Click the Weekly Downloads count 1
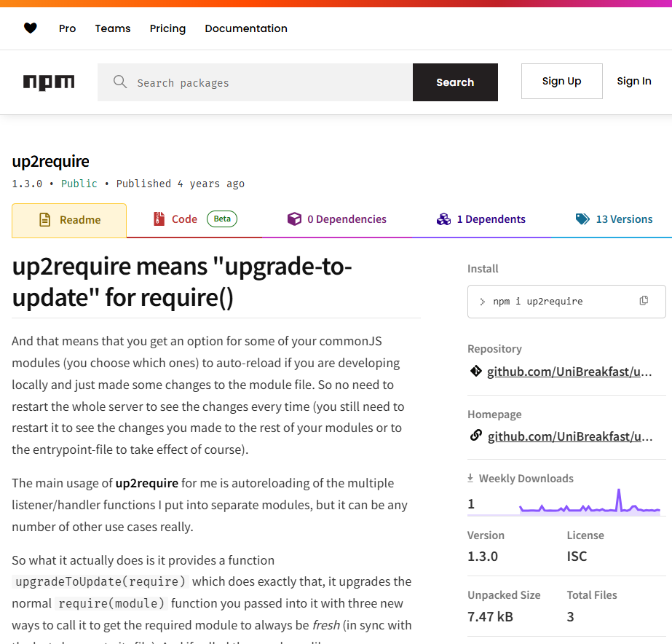This screenshot has width=672, height=644. pos(471,504)
